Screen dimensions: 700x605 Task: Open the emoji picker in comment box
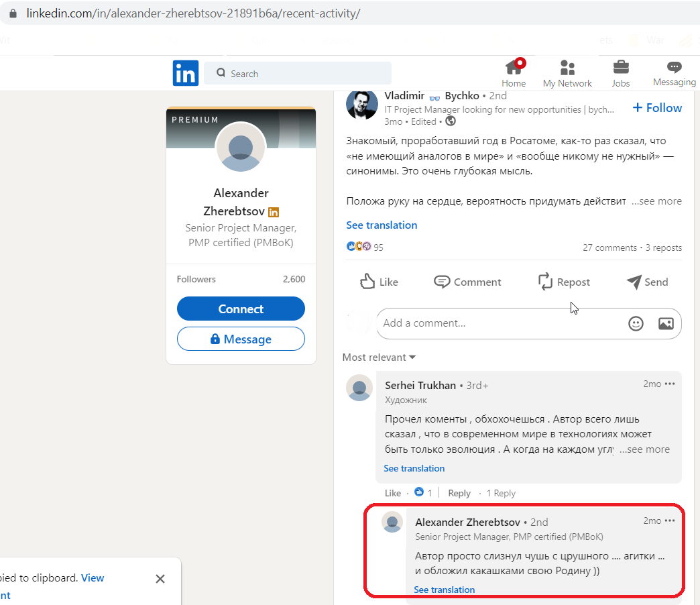click(636, 323)
